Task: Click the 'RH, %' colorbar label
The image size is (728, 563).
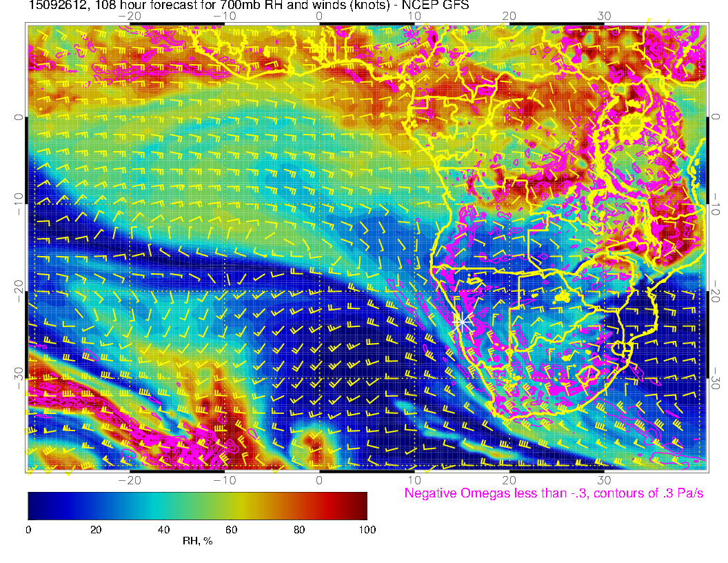Action: pos(197,542)
